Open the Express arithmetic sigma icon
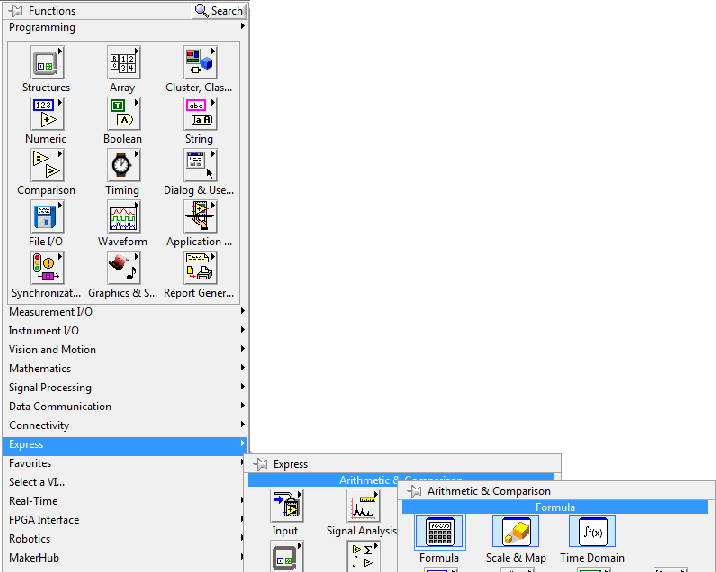The image size is (716, 572). (363, 556)
